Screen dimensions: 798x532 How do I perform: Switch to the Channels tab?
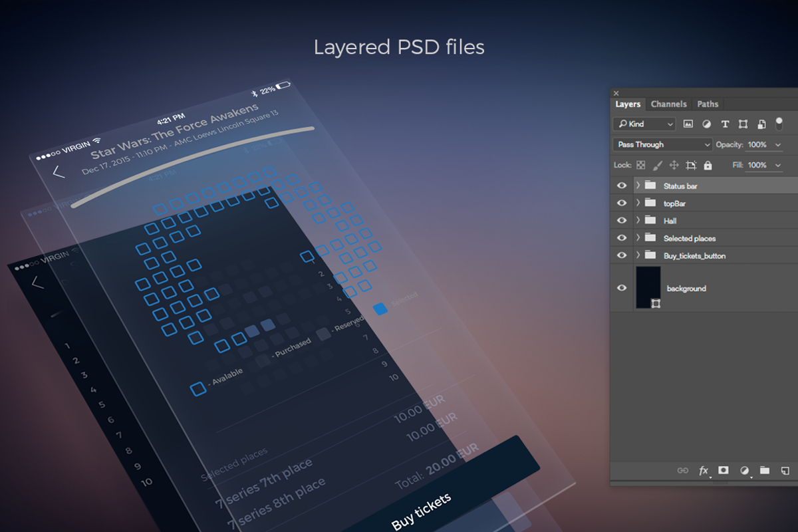668,104
